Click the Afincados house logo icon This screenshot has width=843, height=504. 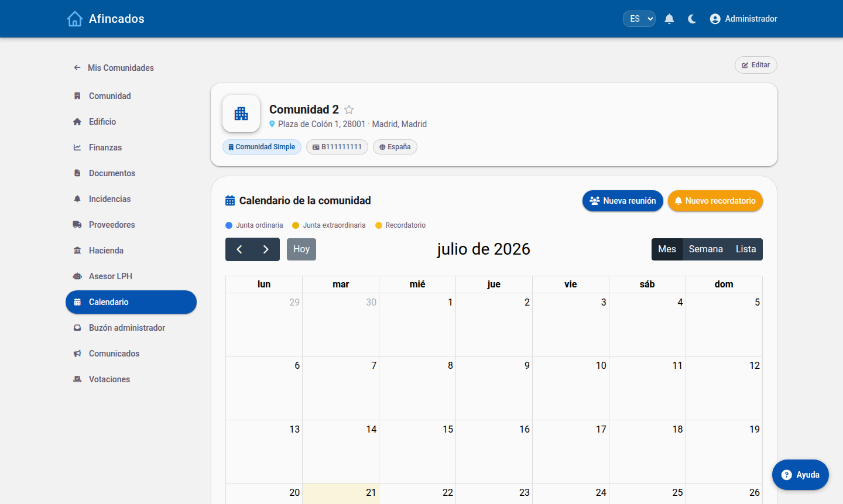tap(75, 19)
